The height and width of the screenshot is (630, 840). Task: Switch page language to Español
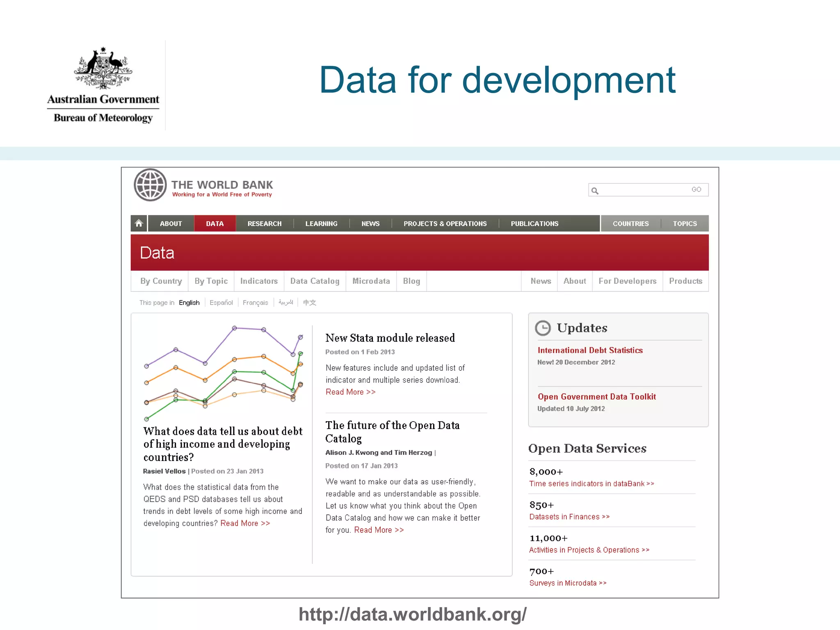click(x=221, y=303)
